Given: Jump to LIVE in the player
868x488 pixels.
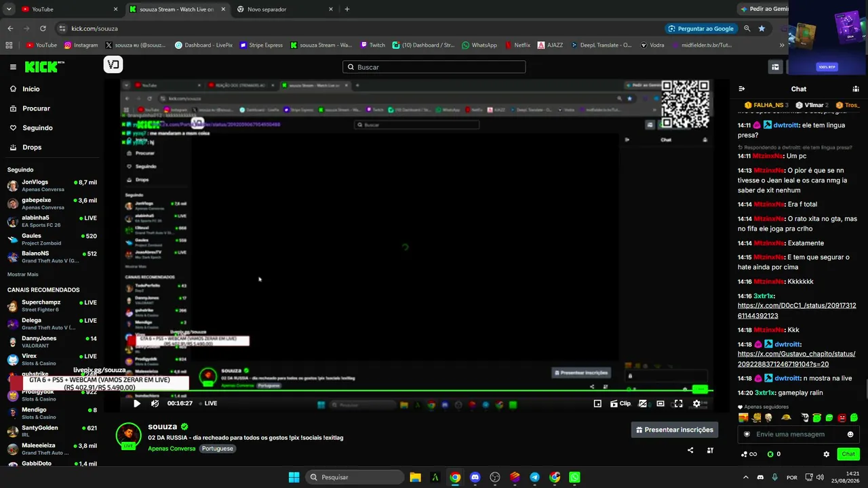Looking at the screenshot, I should 208,403.
